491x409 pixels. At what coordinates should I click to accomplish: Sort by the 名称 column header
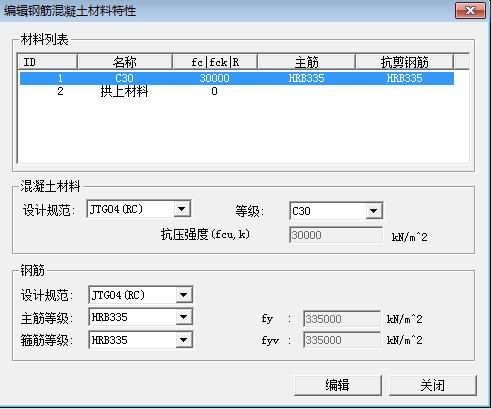pos(125,62)
